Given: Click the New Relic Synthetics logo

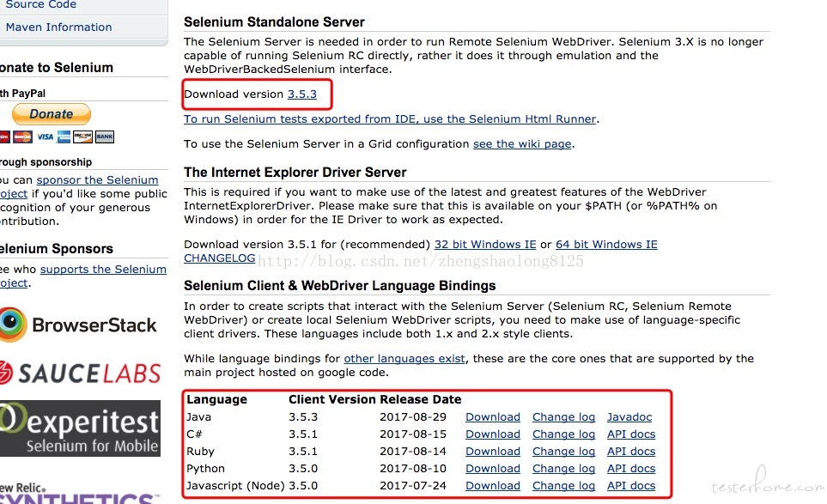Looking at the screenshot, I should point(79,493).
